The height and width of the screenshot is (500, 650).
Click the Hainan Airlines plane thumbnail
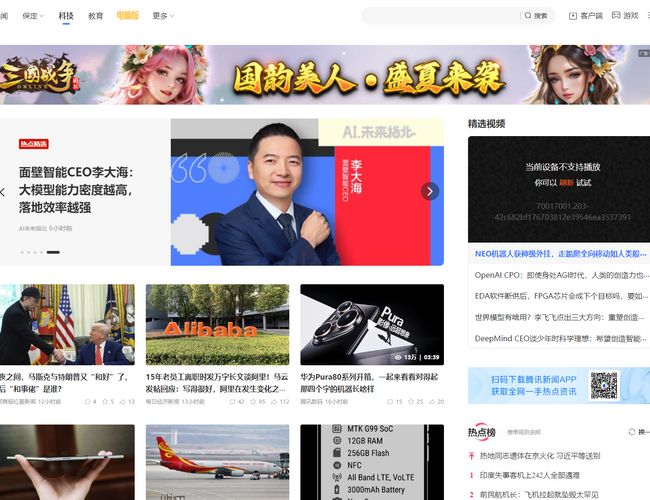tap(217, 462)
